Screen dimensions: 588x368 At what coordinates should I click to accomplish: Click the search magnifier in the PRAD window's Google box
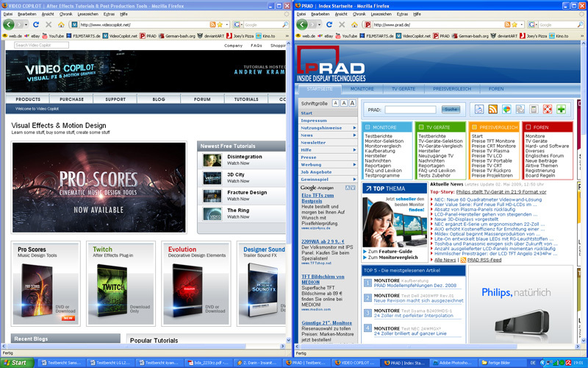(x=580, y=25)
